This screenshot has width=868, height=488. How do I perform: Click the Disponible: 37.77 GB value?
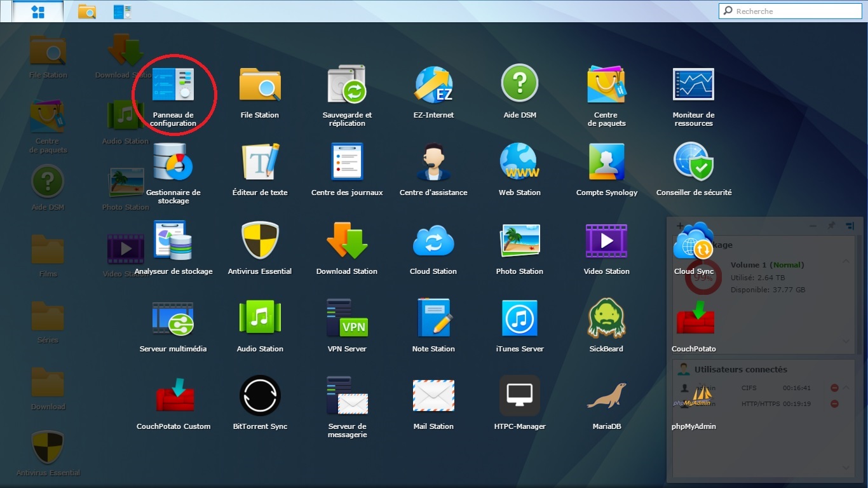768,290
